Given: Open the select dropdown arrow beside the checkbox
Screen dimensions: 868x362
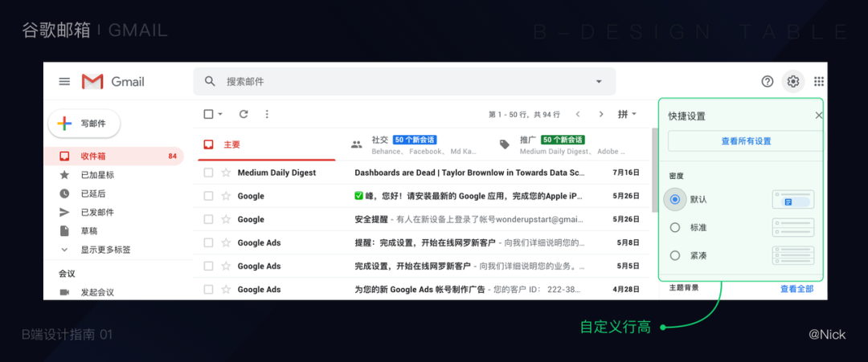Looking at the screenshot, I should (220, 114).
